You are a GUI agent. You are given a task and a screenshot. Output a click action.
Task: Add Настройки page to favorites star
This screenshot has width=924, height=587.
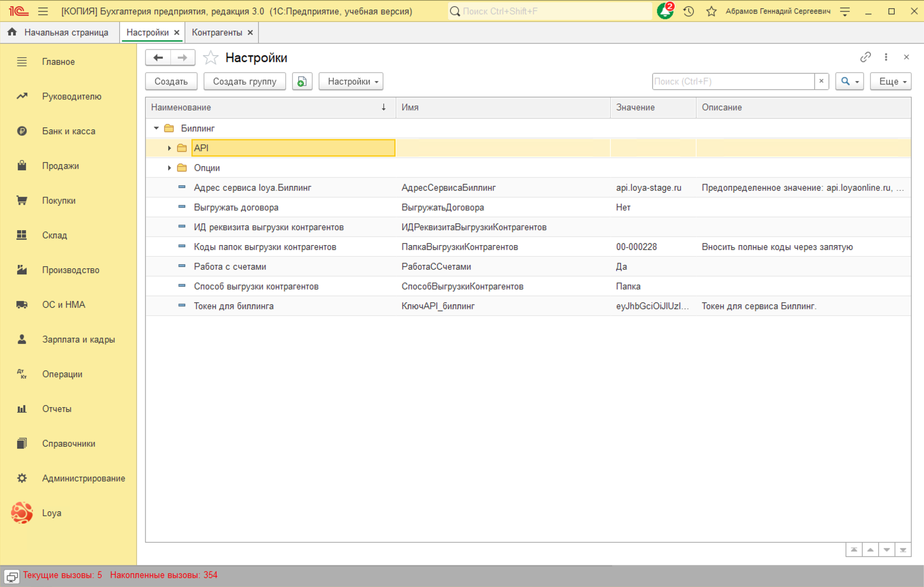coord(211,58)
